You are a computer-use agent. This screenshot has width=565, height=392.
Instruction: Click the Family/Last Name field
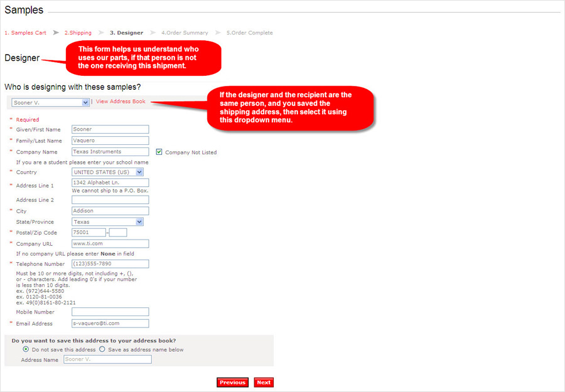pyautogui.click(x=110, y=140)
